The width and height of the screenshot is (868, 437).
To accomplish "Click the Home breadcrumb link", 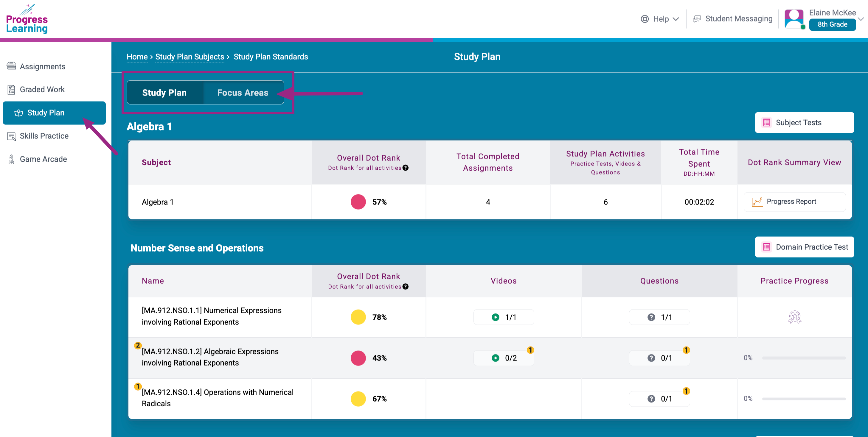I will pos(137,57).
